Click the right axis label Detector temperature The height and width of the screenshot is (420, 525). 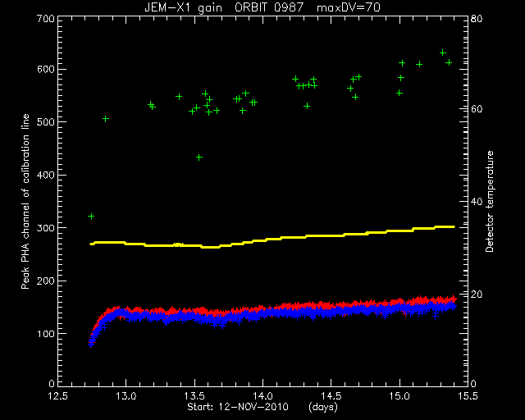point(490,201)
